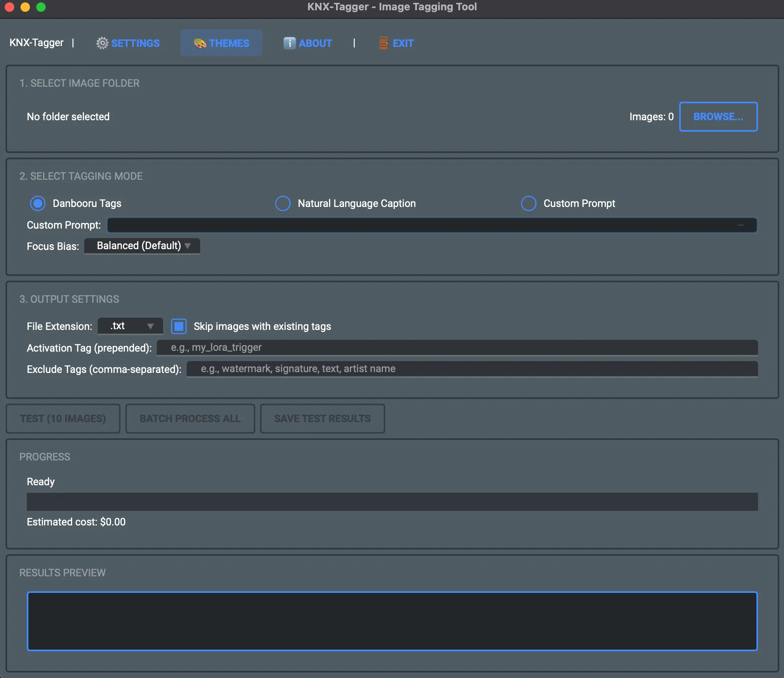Click the BROWSE... folder button
Viewport: 784px width, 678px height.
pyautogui.click(x=718, y=117)
